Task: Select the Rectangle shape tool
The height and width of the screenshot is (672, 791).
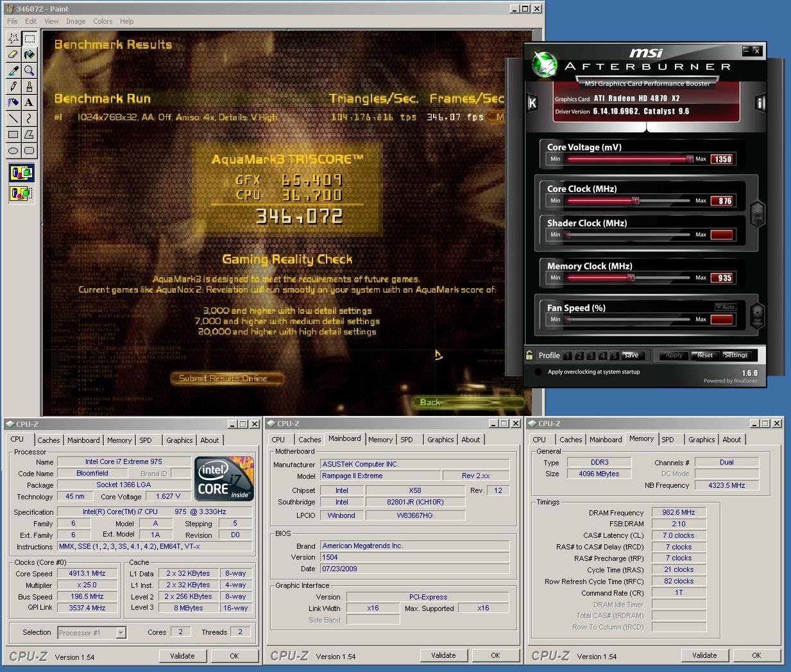Action: [x=13, y=135]
